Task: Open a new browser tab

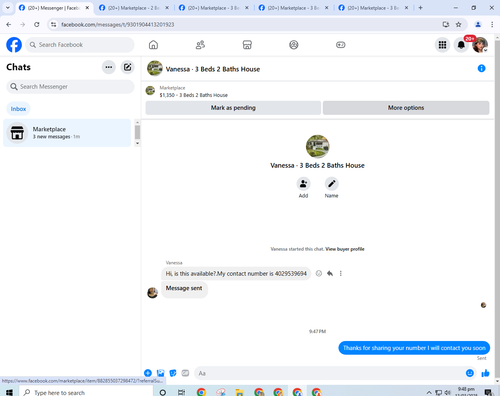Action: point(420,8)
